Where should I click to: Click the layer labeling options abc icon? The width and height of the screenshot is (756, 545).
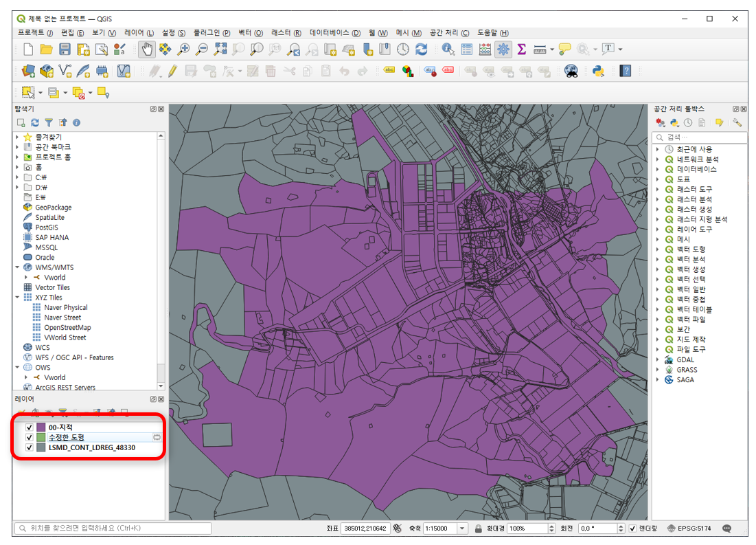pos(389,71)
